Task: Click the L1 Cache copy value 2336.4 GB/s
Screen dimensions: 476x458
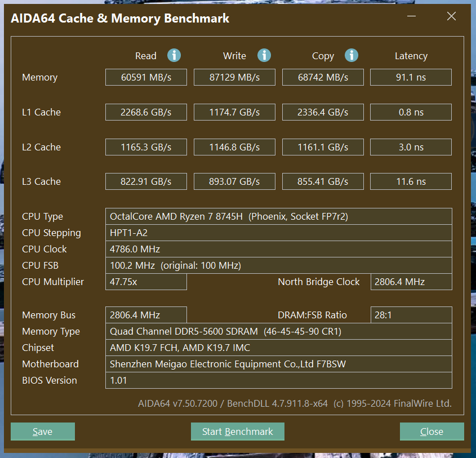Action: coord(323,112)
